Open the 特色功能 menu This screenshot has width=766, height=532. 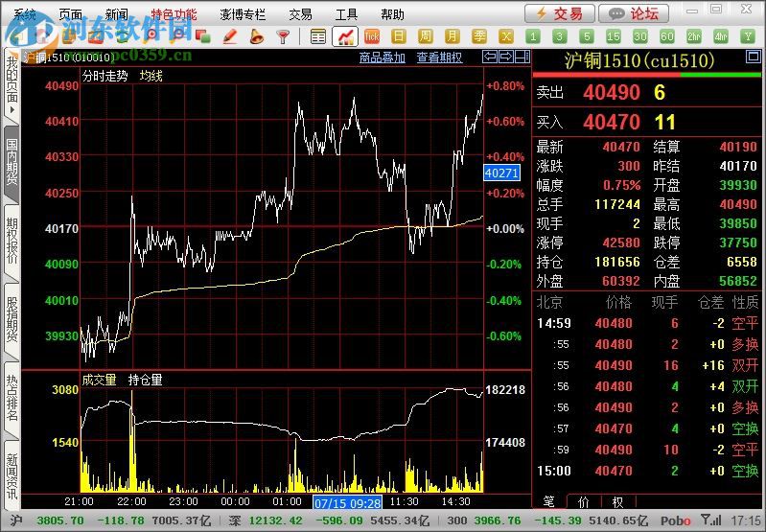(x=174, y=14)
